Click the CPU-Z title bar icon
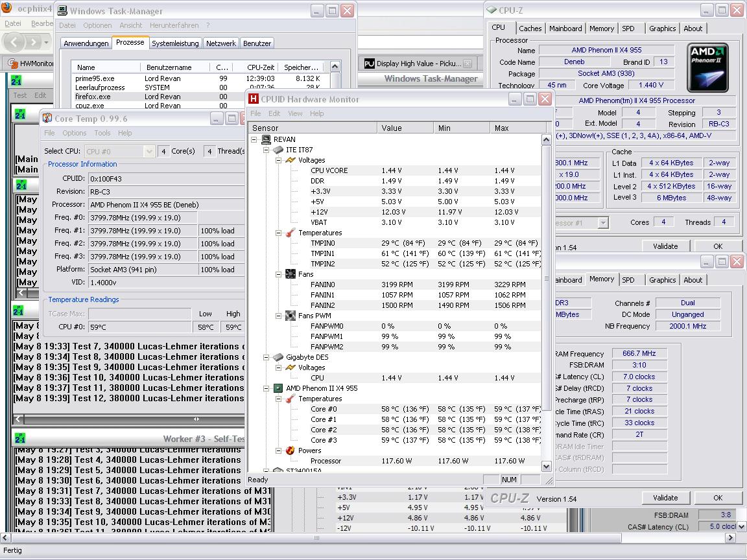This screenshot has height=560, width=747. (491, 10)
